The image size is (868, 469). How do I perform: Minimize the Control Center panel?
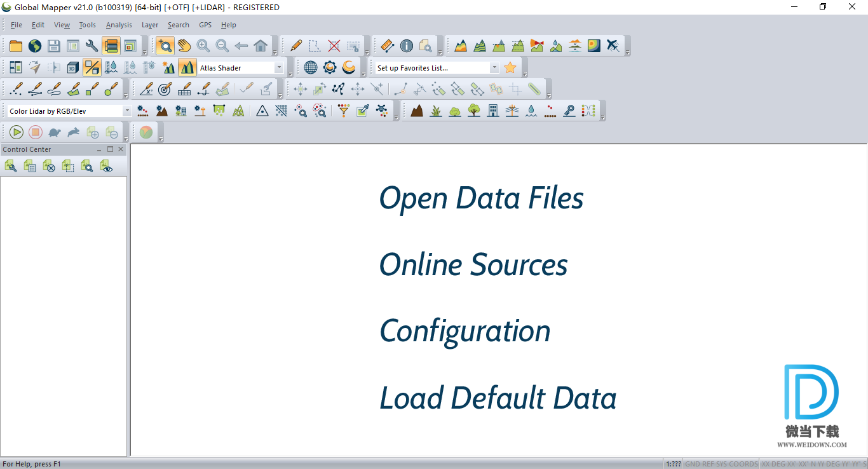99,149
